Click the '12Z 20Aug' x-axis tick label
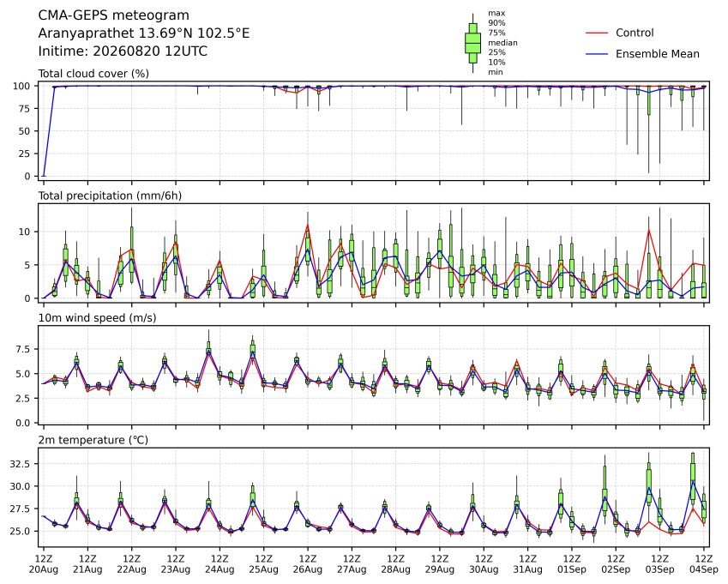This screenshot has width=728, height=584. coord(44,564)
